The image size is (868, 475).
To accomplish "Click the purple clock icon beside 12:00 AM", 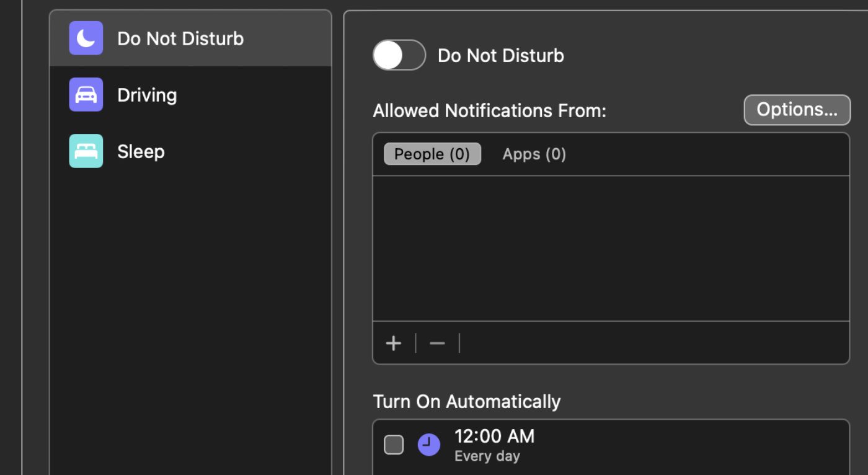I will tap(428, 445).
